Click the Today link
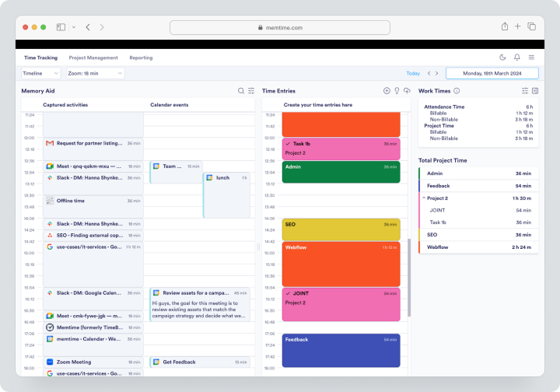Image resolution: width=560 pixels, height=392 pixels. click(x=413, y=74)
